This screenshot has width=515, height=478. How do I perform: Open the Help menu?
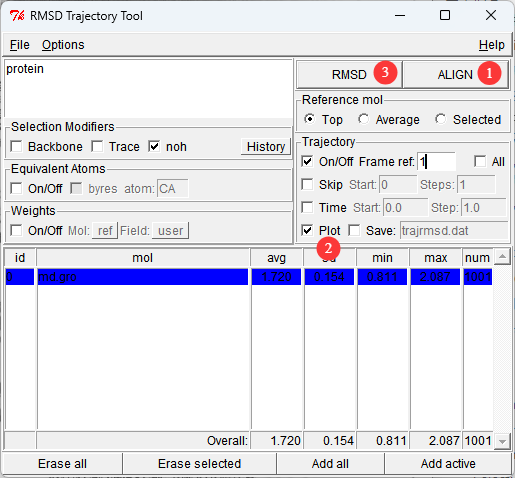pos(491,45)
